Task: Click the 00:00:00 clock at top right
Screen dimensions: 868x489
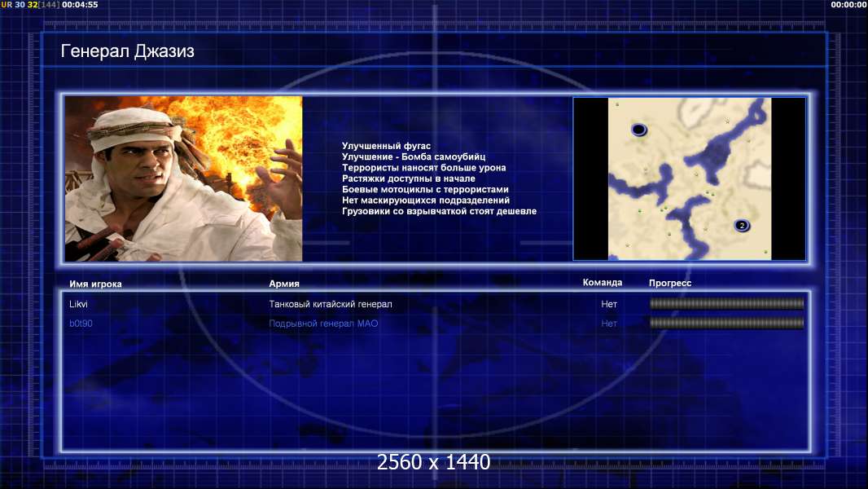Action: tap(848, 4)
